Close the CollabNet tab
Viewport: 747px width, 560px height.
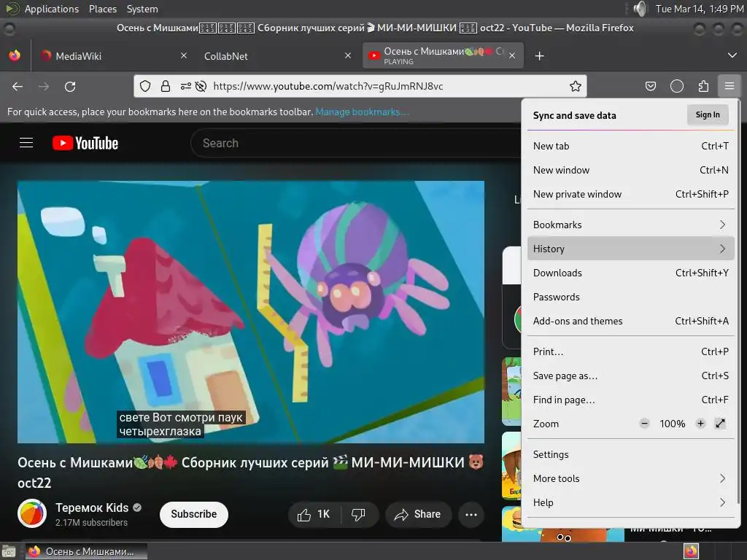point(348,55)
